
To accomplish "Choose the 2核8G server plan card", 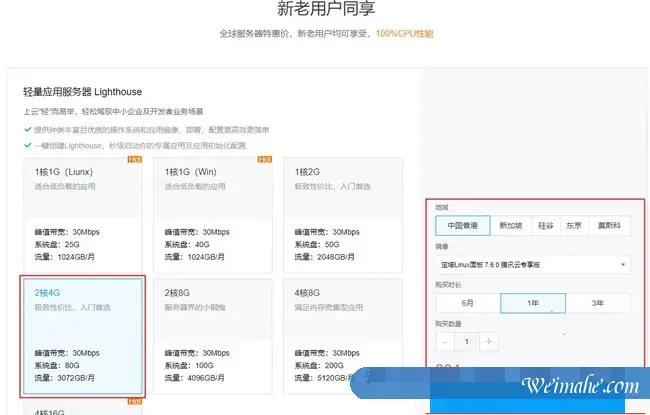I will (x=213, y=335).
